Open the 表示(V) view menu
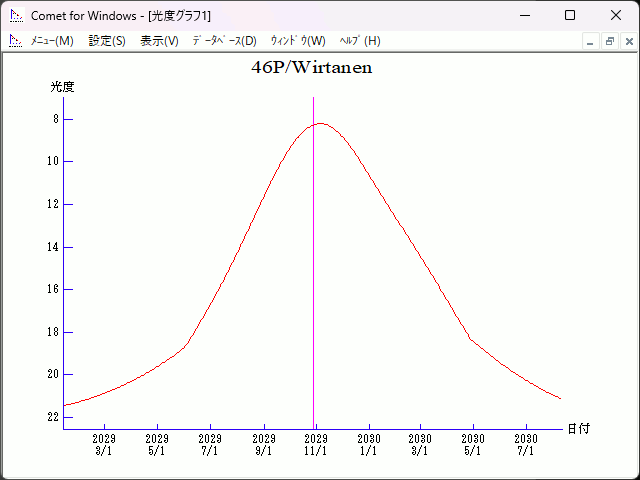This screenshot has width=640, height=480. 159,41
